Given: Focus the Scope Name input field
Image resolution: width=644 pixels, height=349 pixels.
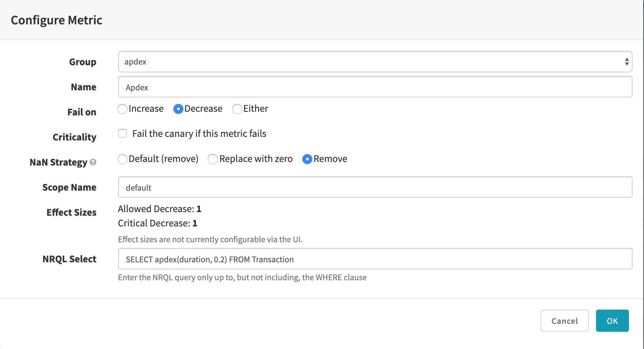Looking at the screenshot, I should (375, 187).
